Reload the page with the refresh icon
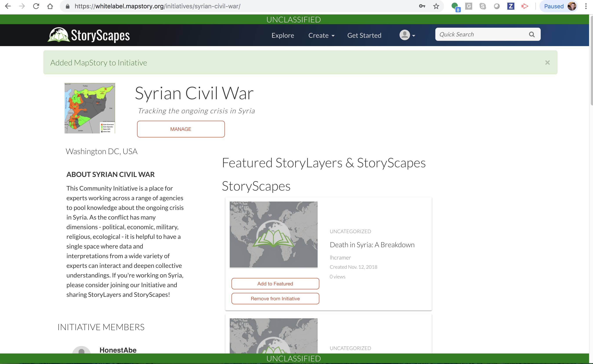 [x=36, y=6]
